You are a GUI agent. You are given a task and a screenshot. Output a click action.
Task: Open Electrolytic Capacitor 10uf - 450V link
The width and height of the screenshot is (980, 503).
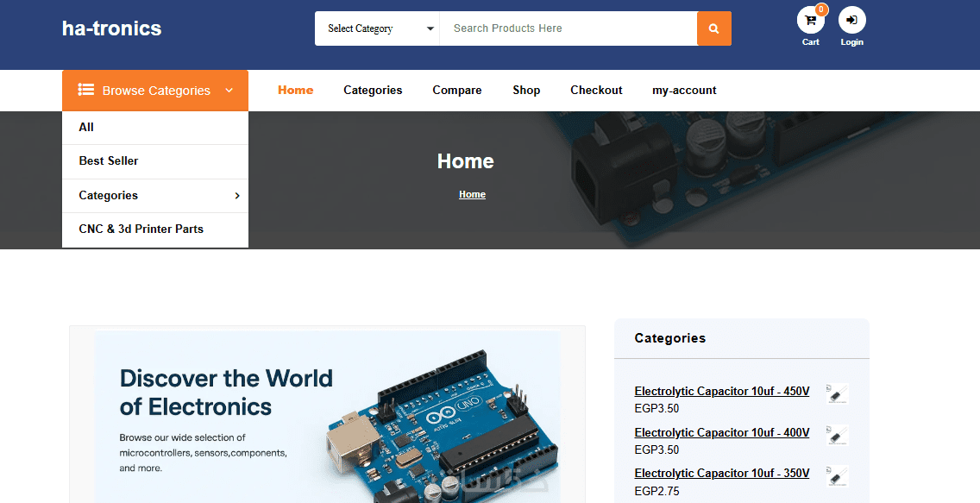click(x=722, y=391)
